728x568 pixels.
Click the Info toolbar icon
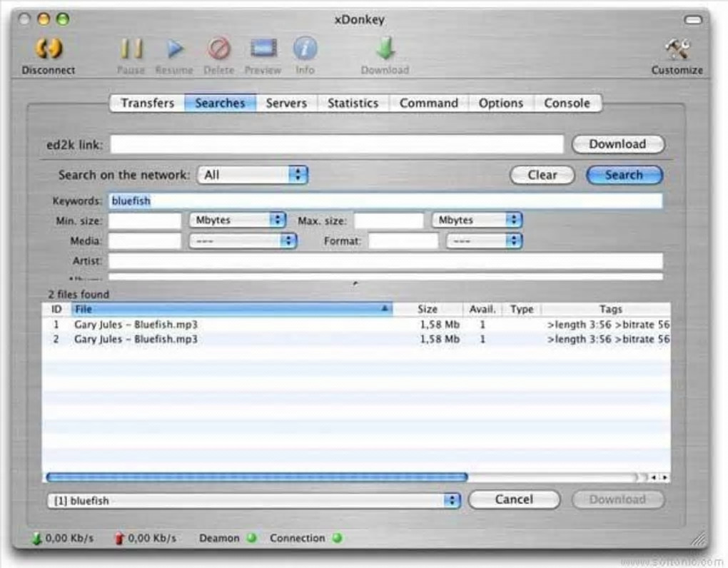(x=305, y=49)
